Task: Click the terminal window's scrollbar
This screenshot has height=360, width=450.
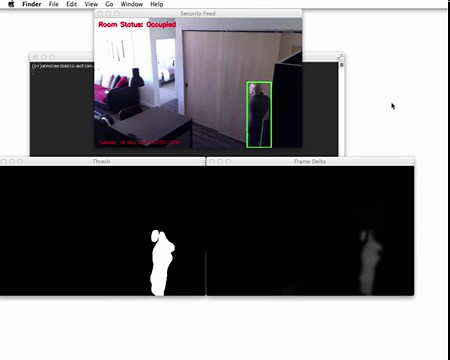Action: pos(341,109)
